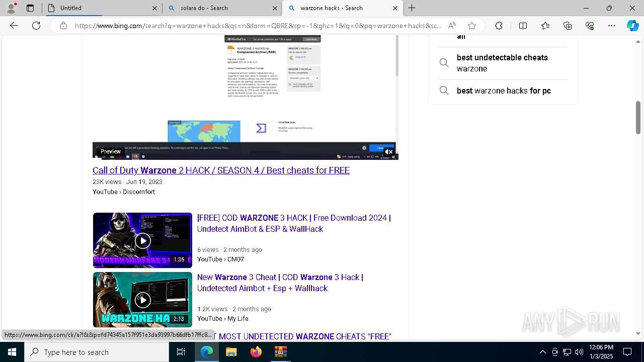Search 'best warzone hacks for pc' suggestion

tap(504, 90)
